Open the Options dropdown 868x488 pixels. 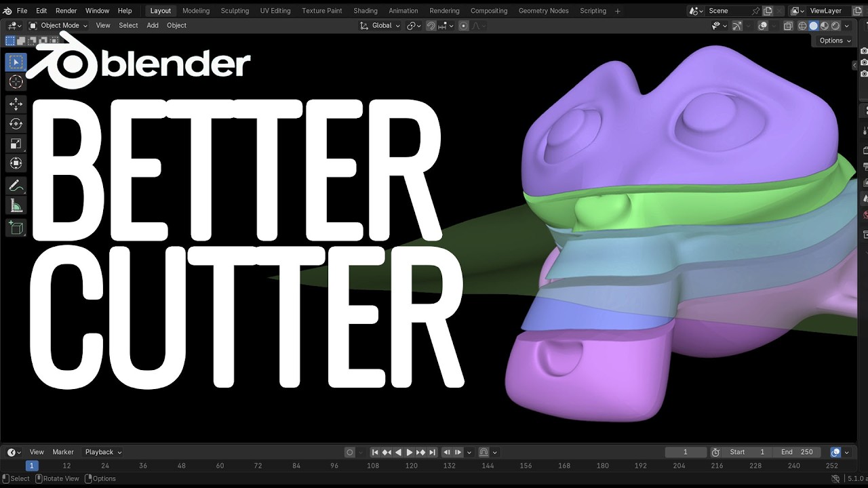(x=834, y=41)
